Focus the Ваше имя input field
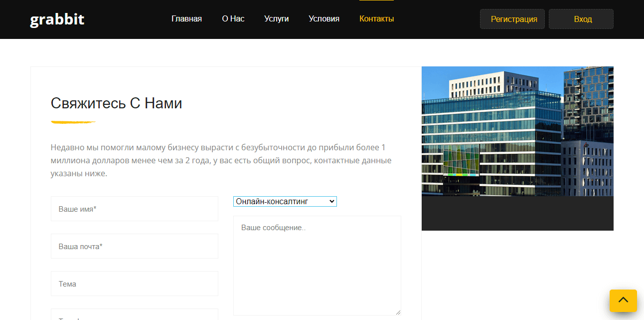644x320 pixels. (x=134, y=209)
